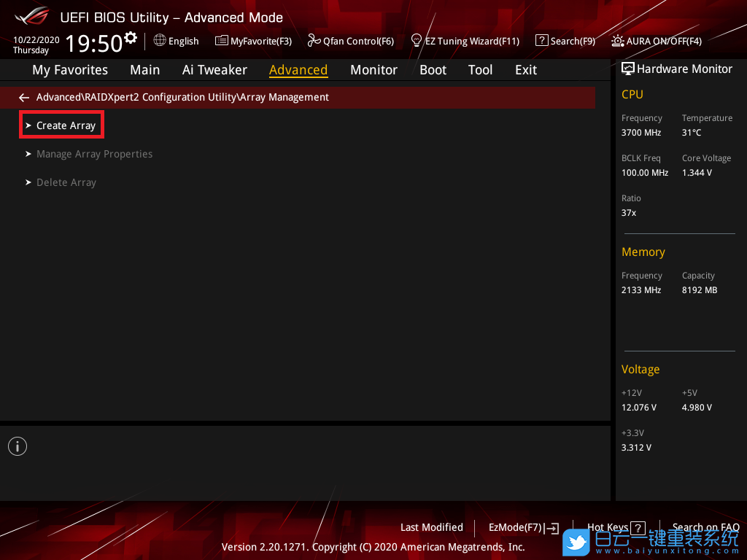This screenshot has height=560, width=747.
Task: Switch to EzMode(F7)
Action: [522, 528]
